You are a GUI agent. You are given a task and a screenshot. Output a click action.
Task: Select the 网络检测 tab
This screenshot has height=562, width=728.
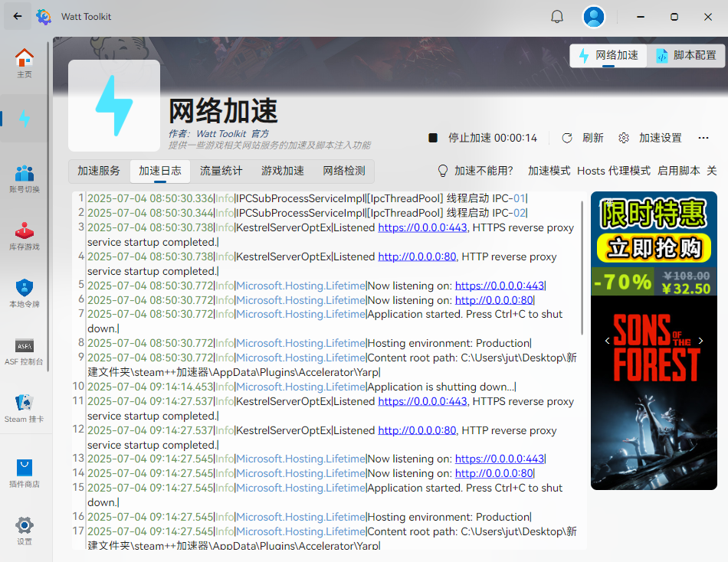344,171
